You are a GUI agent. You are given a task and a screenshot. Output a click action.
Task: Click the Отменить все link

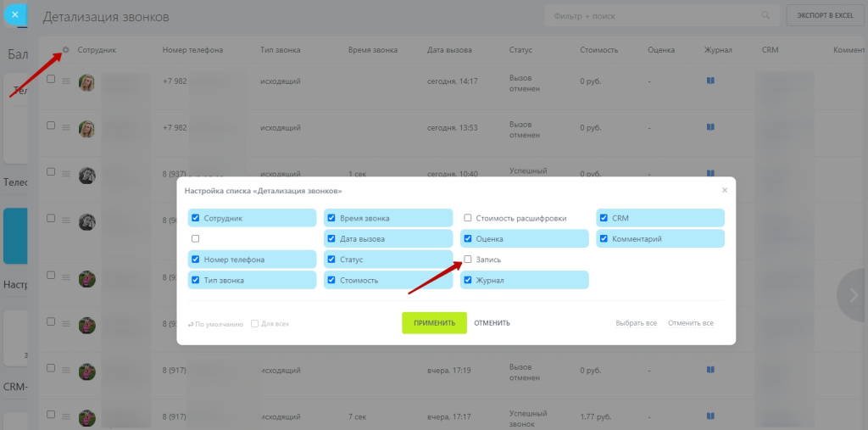coord(690,323)
